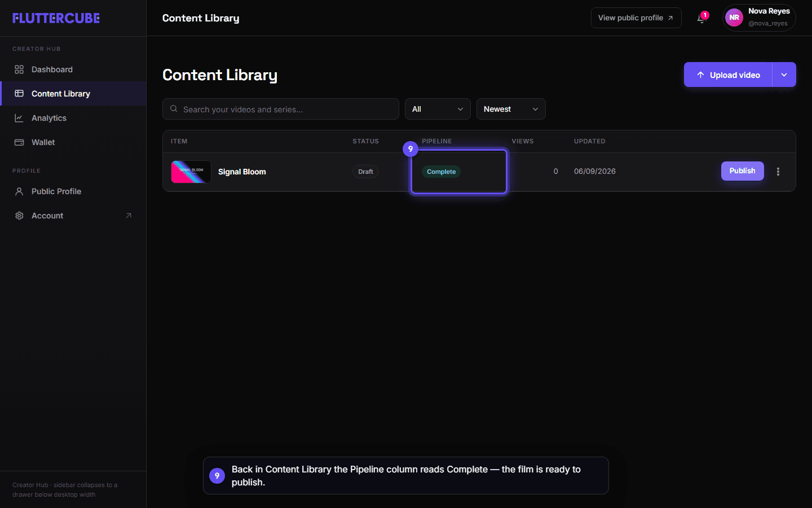Publish the Signal Bloom video
Image resolution: width=812 pixels, height=508 pixels.
[x=742, y=171]
